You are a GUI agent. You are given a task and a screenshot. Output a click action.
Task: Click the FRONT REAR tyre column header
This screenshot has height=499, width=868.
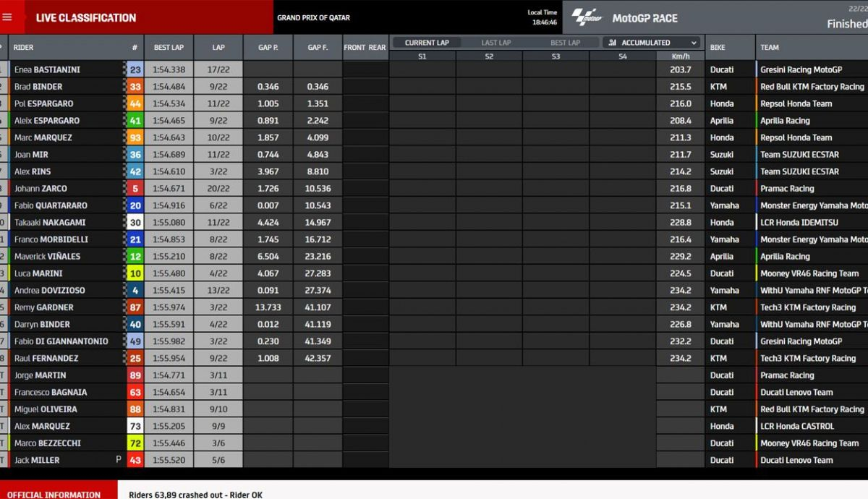point(365,48)
